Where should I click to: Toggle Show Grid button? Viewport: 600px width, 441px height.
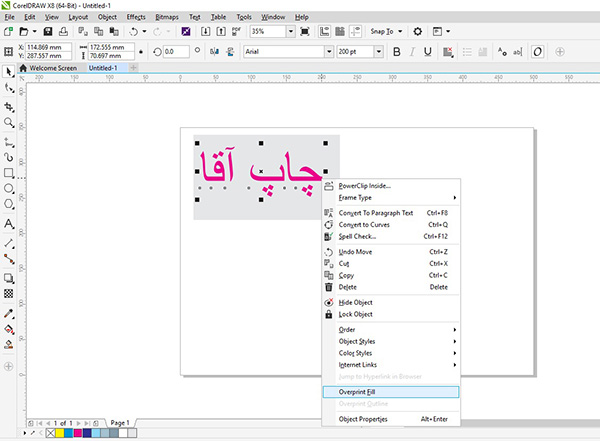(340, 31)
